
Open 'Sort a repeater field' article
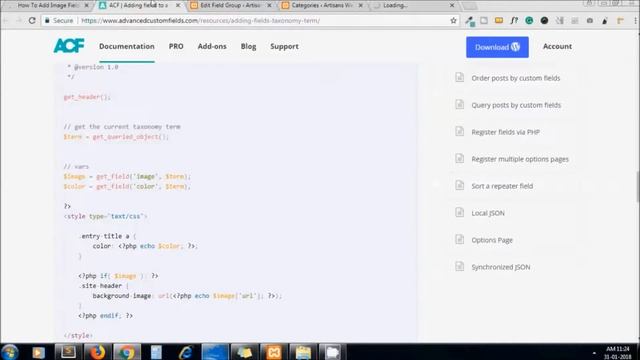[502, 186]
